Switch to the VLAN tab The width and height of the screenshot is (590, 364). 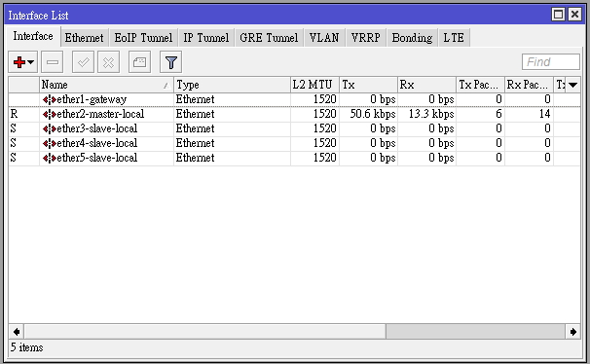[324, 38]
